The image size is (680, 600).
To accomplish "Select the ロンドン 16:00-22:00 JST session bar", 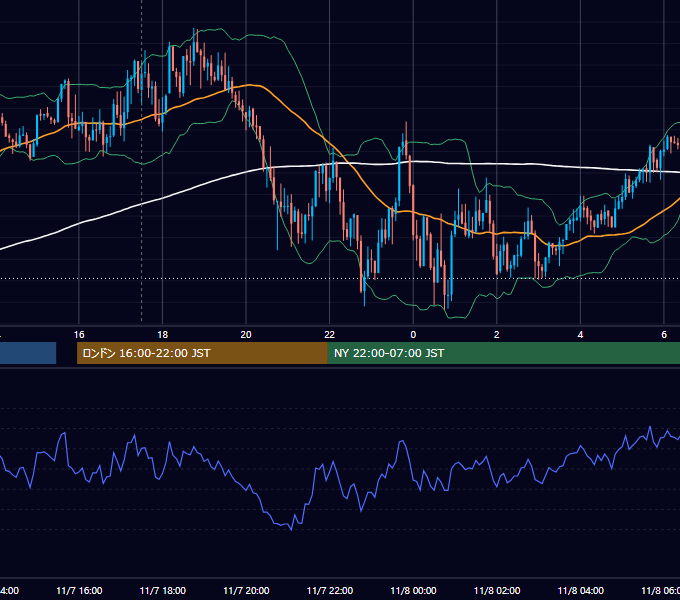I will click(x=202, y=353).
